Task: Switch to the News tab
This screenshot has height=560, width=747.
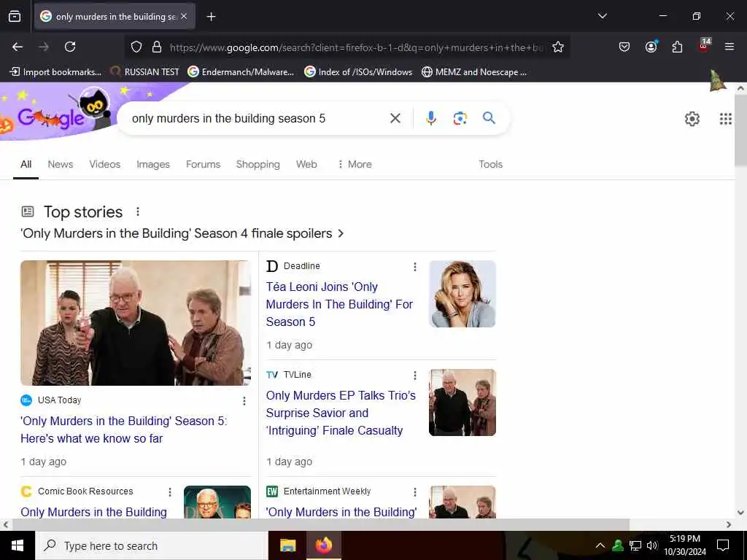Action: click(61, 164)
